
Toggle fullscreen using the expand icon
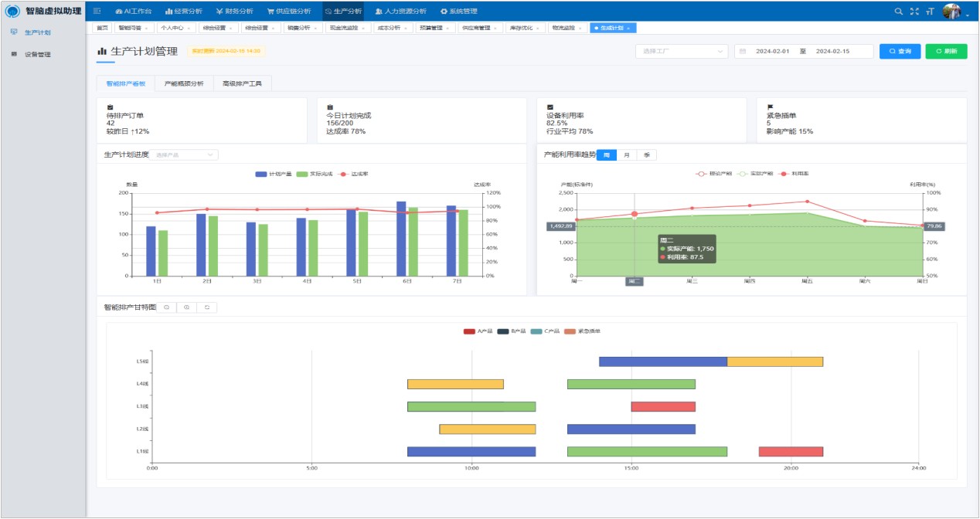914,12
